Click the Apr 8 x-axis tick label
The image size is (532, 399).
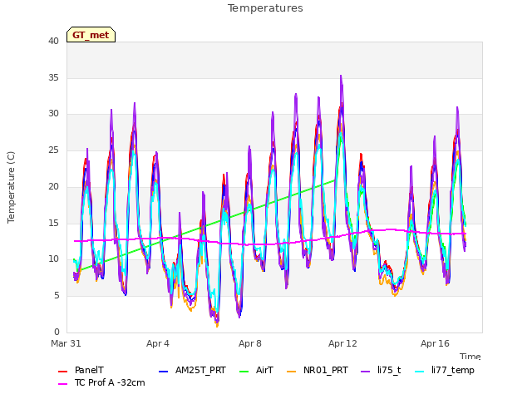coord(250,343)
